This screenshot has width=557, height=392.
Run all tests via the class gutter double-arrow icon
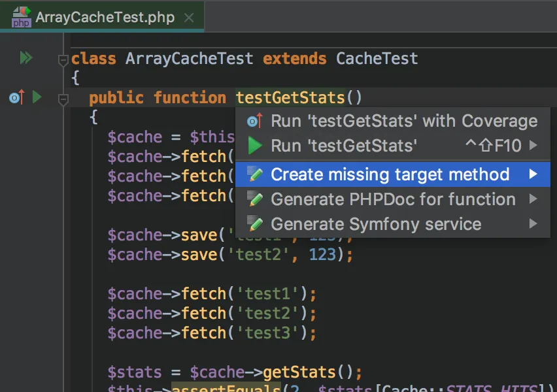(x=26, y=57)
